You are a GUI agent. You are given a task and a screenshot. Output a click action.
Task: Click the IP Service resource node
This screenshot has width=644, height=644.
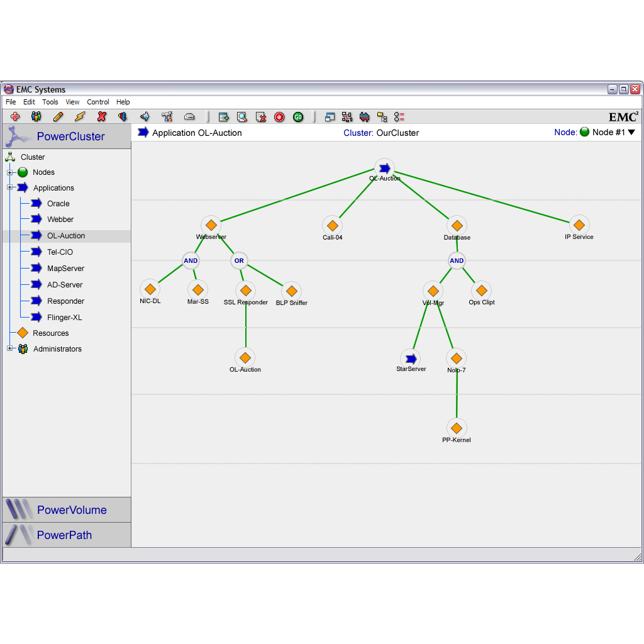579,225
